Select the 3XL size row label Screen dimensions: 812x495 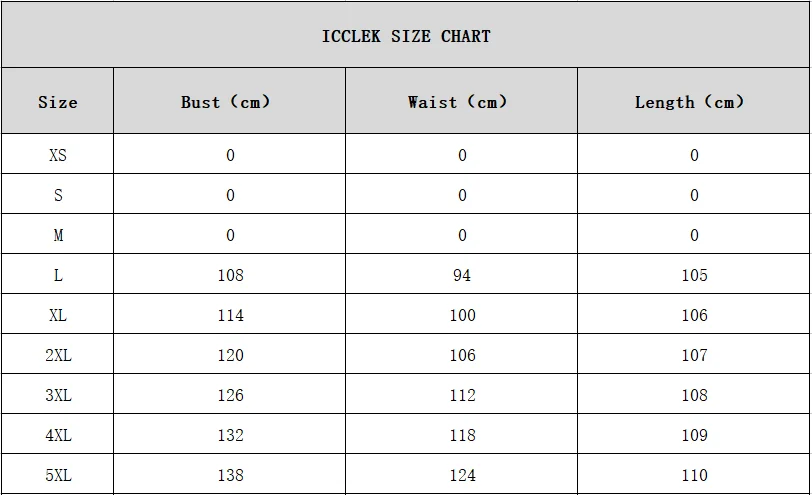point(58,395)
